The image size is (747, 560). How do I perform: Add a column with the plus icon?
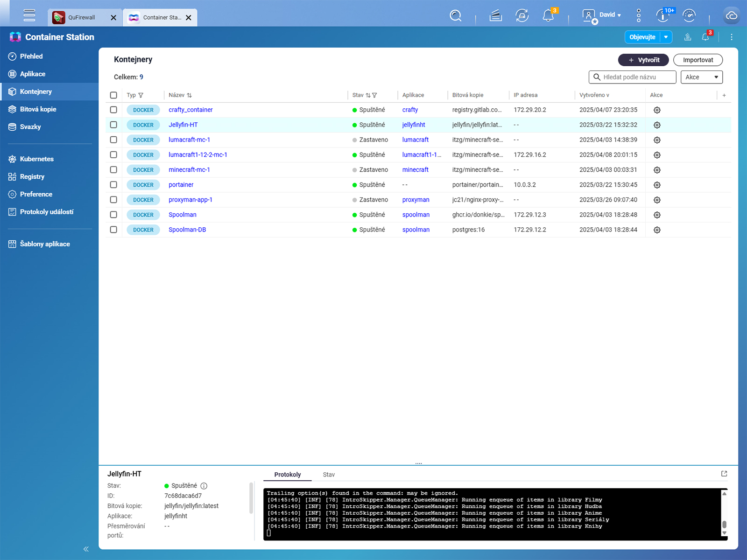pos(724,95)
